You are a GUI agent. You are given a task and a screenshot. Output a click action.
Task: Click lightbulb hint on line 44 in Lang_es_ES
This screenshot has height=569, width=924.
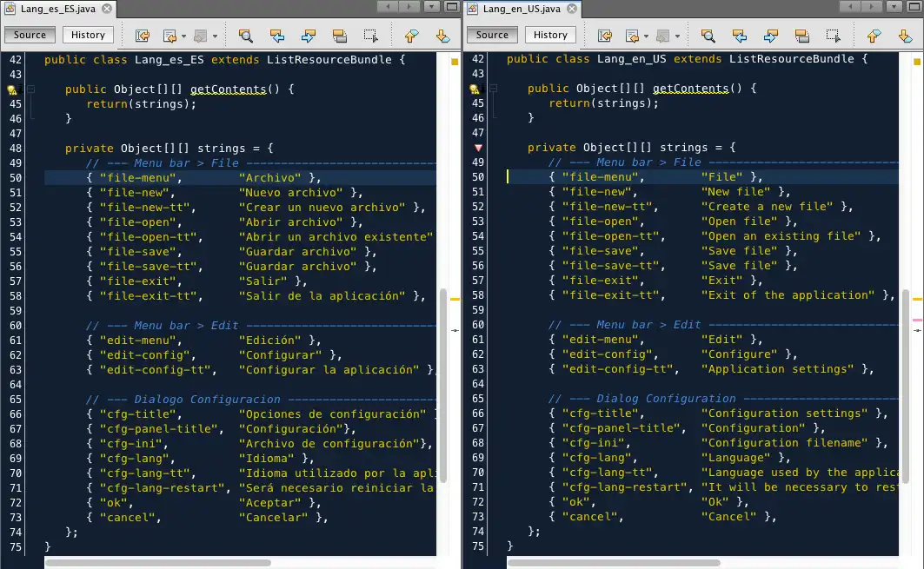tap(12, 89)
